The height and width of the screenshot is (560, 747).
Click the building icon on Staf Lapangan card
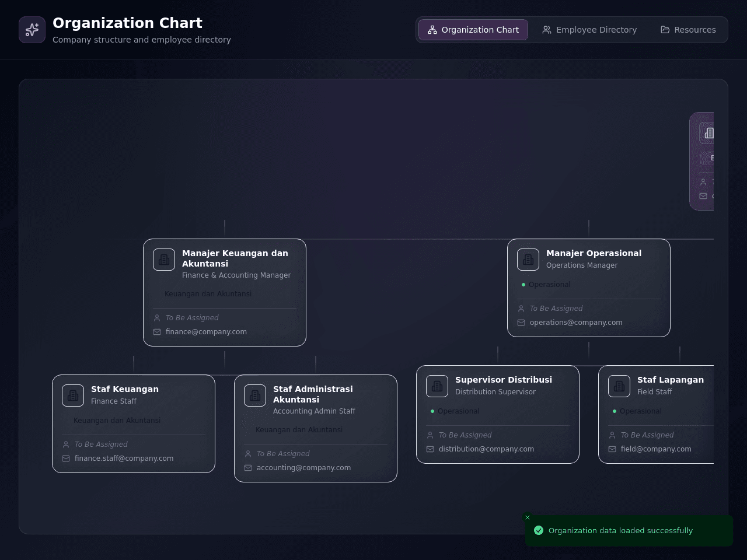pos(619,386)
